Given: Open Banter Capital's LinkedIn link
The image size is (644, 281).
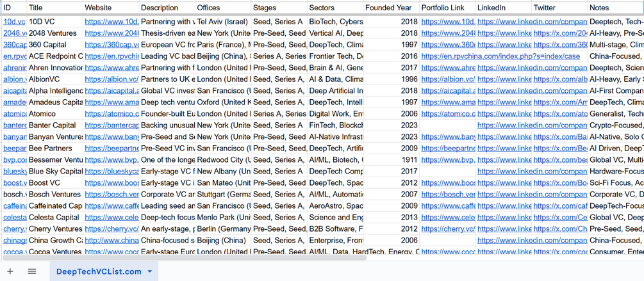Looking at the screenshot, I should point(532,125).
